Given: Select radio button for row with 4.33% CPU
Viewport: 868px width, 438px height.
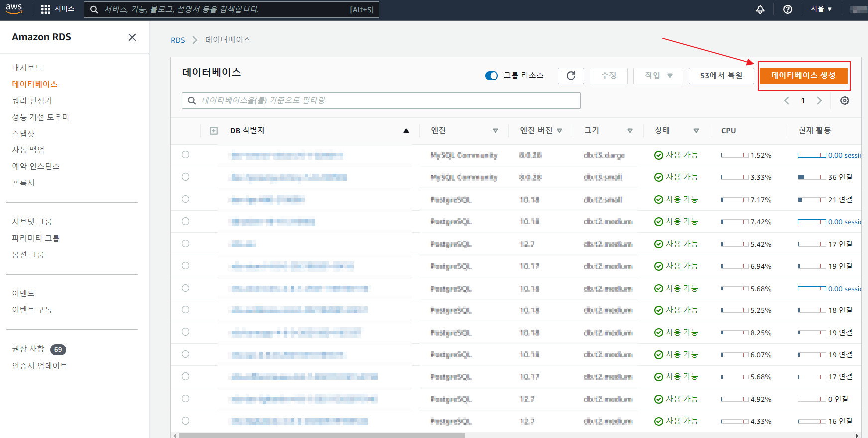Looking at the screenshot, I should point(185,421).
